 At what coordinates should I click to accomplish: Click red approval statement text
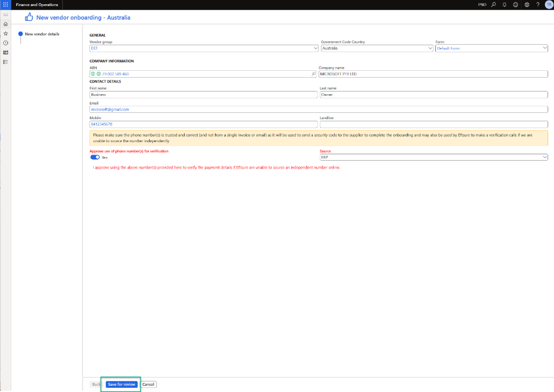tap(216, 168)
